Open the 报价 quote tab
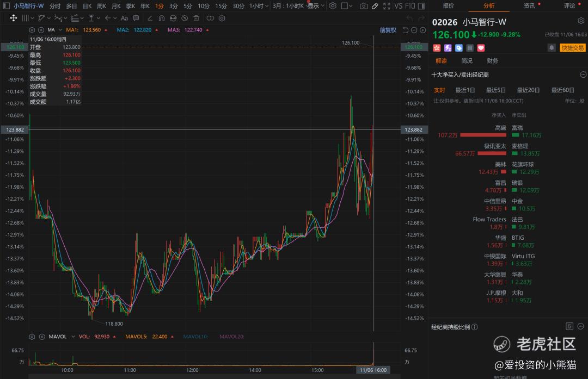Screen dimensions: 588x379 [x=448, y=5]
